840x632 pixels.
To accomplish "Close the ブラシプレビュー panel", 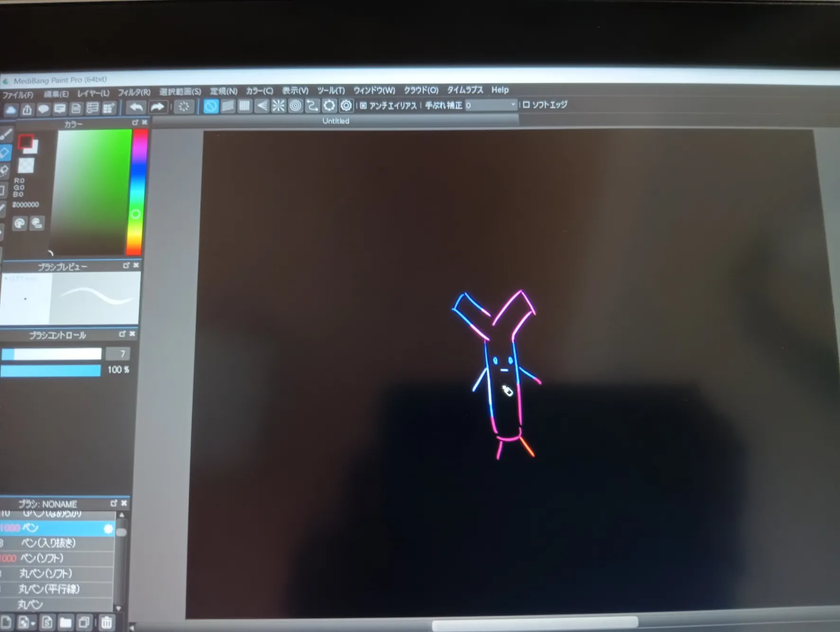I will click(136, 265).
